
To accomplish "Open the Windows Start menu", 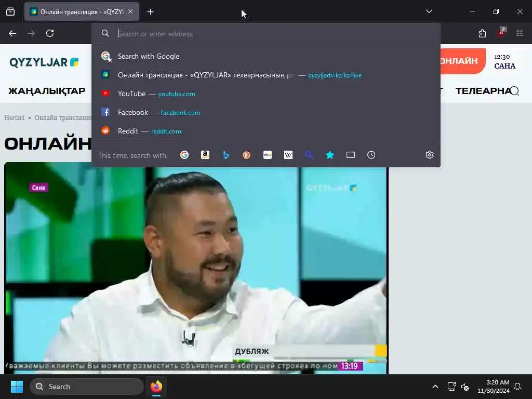I will click(x=17, y=387).
